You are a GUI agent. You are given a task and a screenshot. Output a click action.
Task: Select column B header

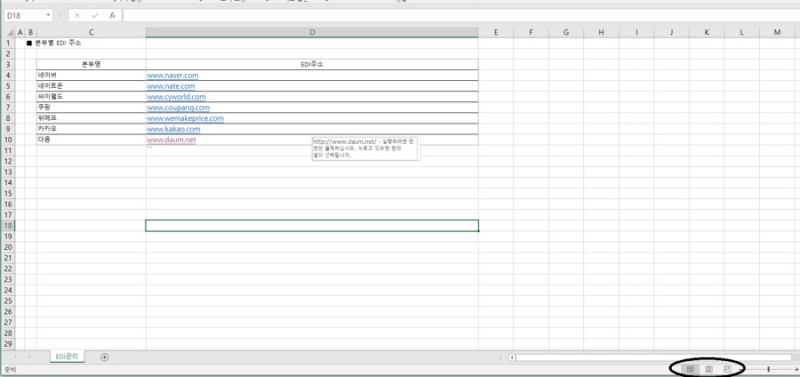pos(31,32)
